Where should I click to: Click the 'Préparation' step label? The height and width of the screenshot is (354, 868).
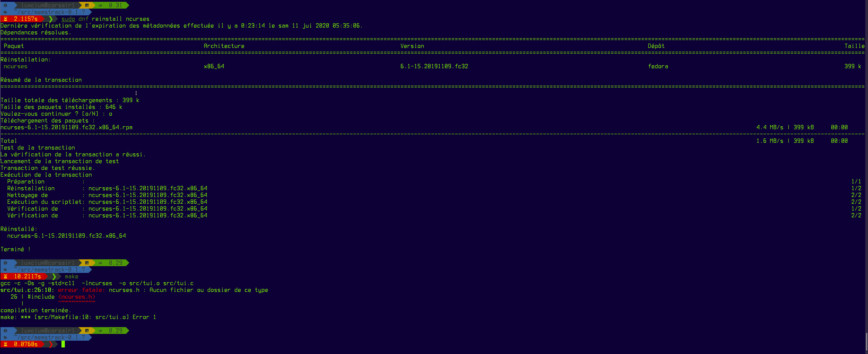26,181
